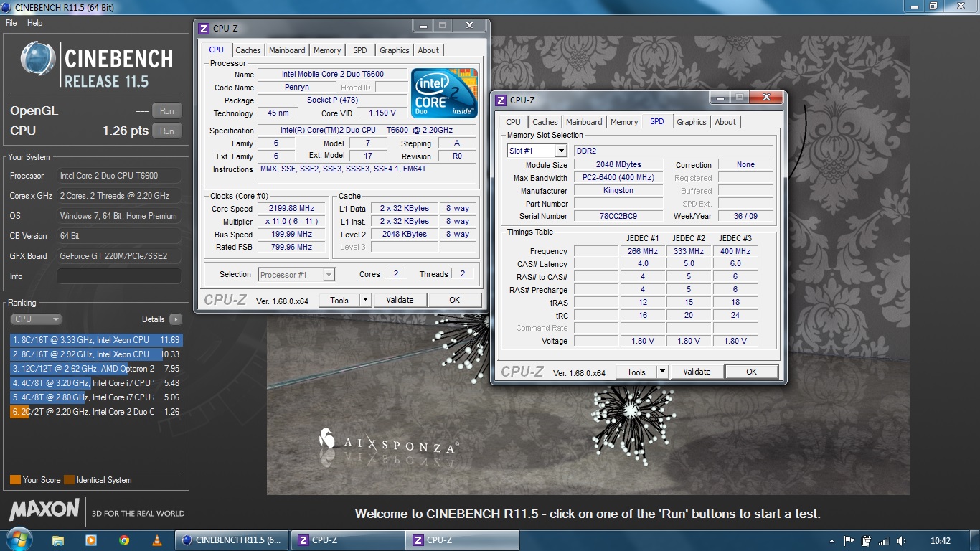Select ranking row 8C/16T @ 3.33 GHz
The height and width of the screenshot is (551, 980).
[95, 340]
